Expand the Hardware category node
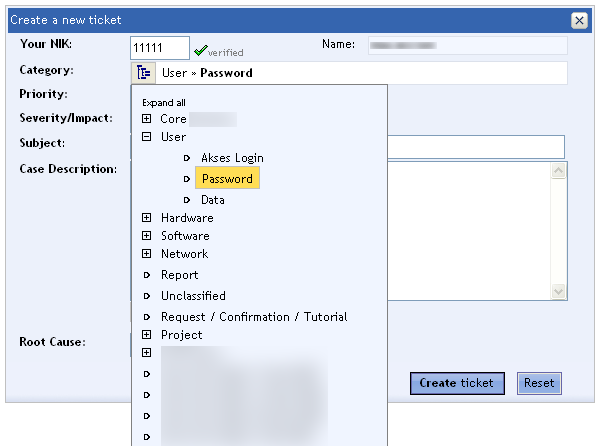The height and width of the screenshot is (446, 600). point(146,218)
